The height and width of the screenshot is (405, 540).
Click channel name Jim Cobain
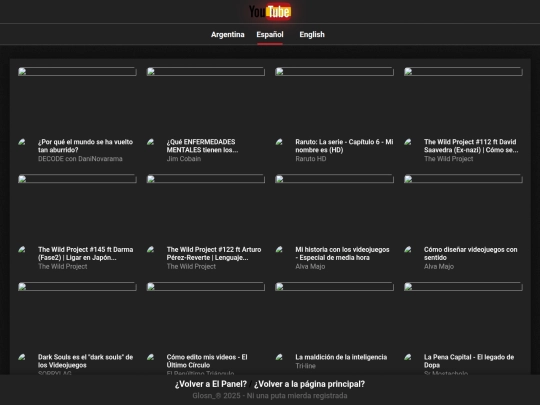point(184,159)
